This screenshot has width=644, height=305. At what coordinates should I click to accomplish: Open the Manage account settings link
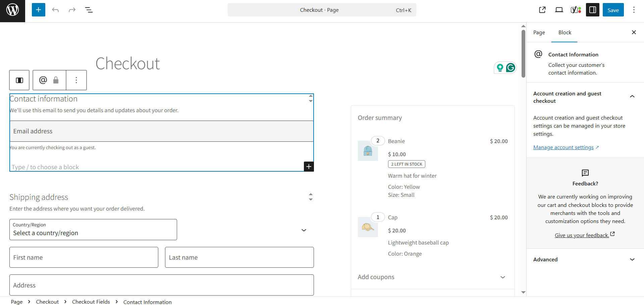coord(563,147)
